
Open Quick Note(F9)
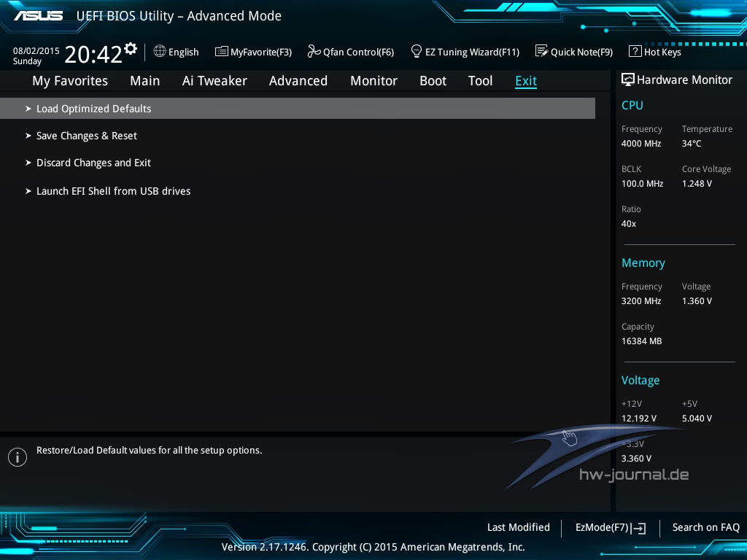(x=581, y=52)
